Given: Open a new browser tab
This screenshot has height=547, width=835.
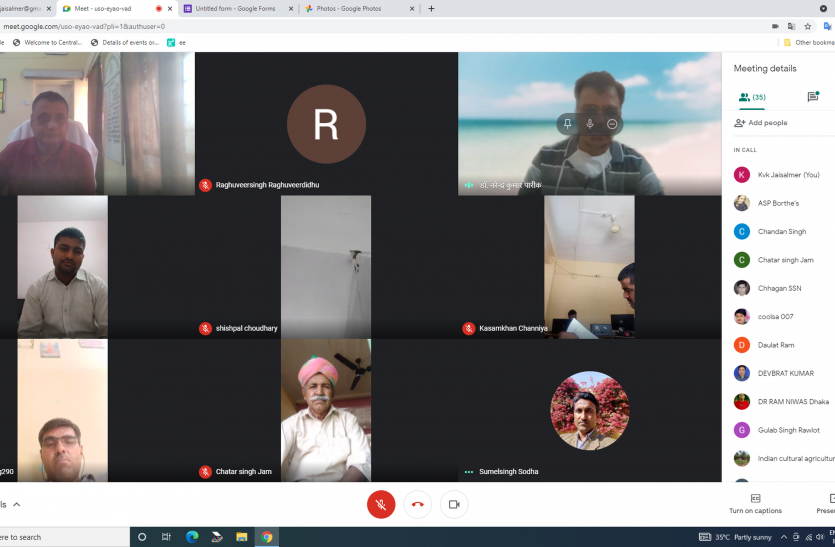Looking at the screenshot, I should [431, 9].
